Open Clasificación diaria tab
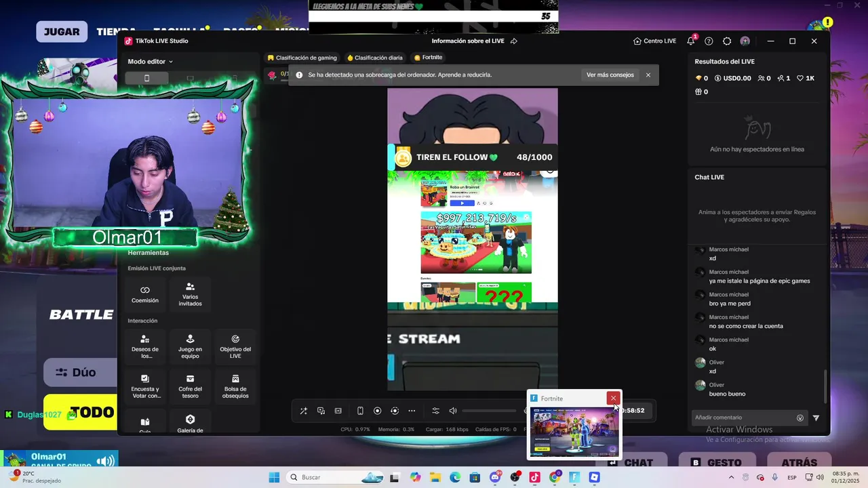Viewport: 868px width, 488px height. (x=375, y=58)
